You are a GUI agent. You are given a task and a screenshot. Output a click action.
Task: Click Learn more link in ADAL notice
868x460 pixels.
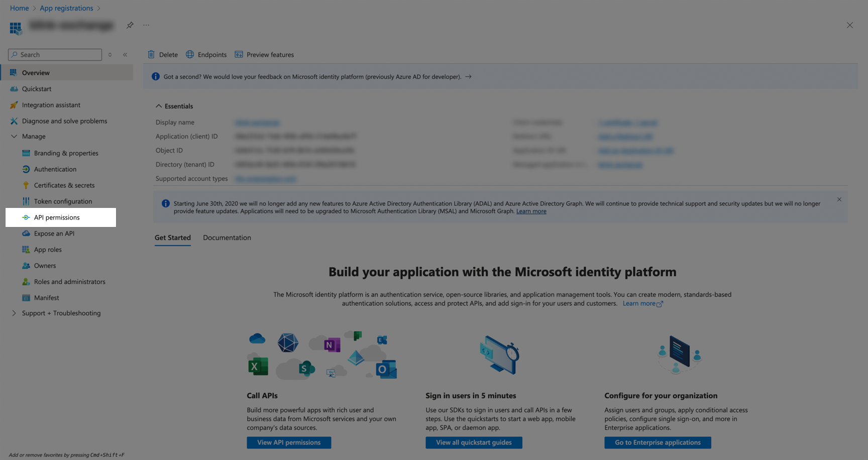click(531, 211)
